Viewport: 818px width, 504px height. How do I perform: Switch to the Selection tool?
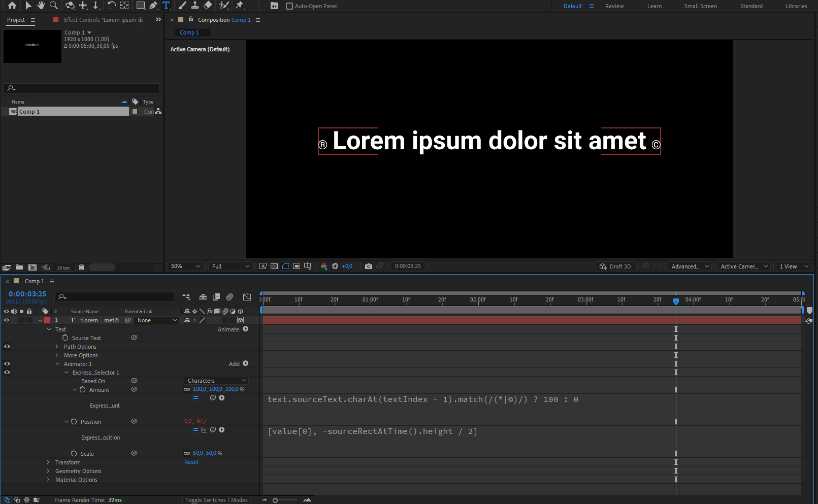coord(28,6)
